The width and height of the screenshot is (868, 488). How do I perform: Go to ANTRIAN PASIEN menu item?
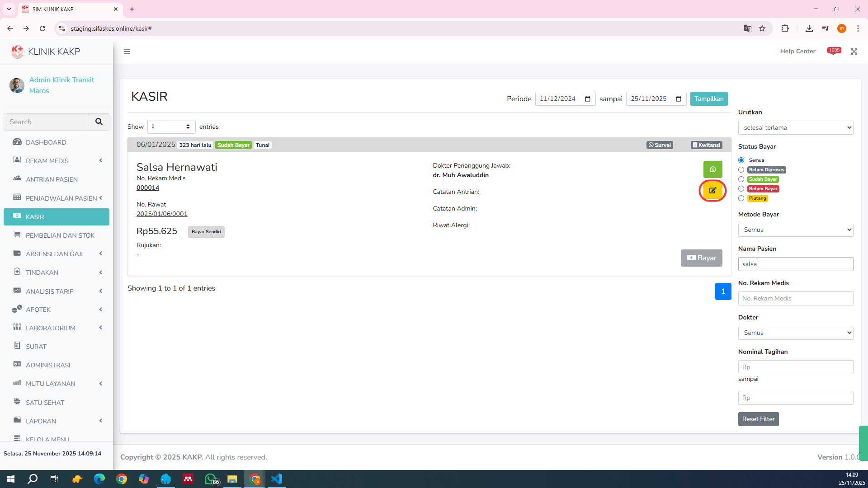(x=52, y=179)
